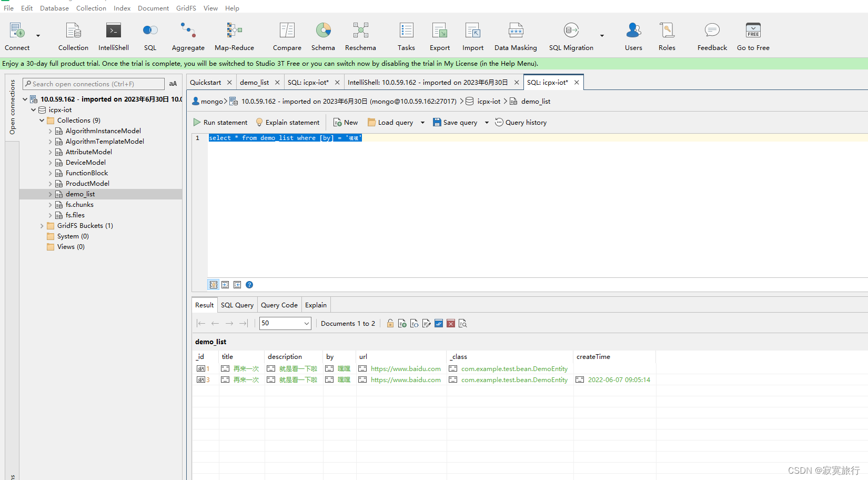Click Load query button

pyautogui.click(x=391, y=123)
